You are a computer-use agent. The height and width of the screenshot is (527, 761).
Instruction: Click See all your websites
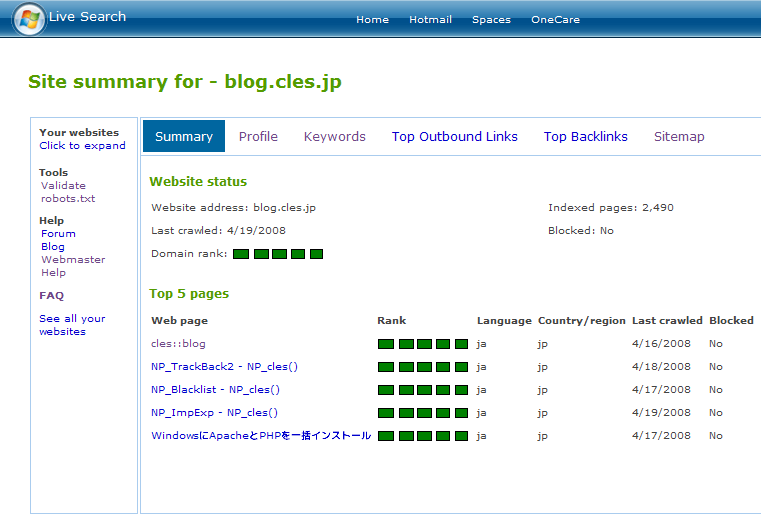tap(72, 325)
